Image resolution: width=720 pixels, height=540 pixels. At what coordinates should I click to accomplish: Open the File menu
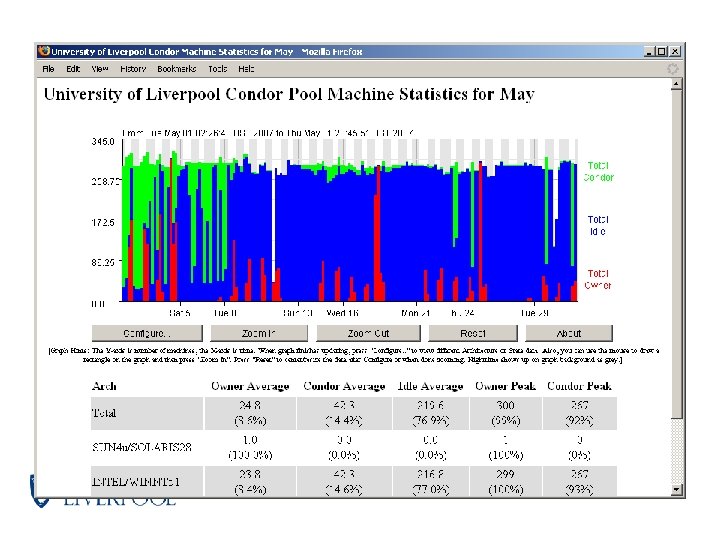click(48, 69)
